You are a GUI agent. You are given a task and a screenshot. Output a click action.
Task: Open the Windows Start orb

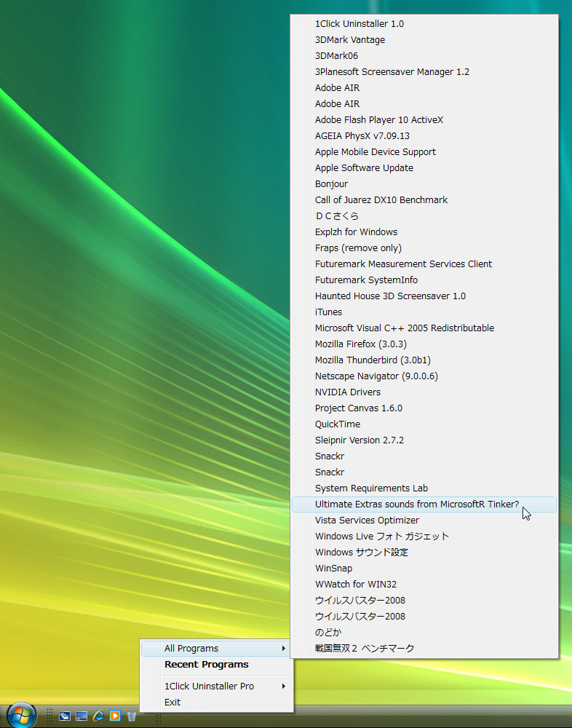[x=21, y=715]
